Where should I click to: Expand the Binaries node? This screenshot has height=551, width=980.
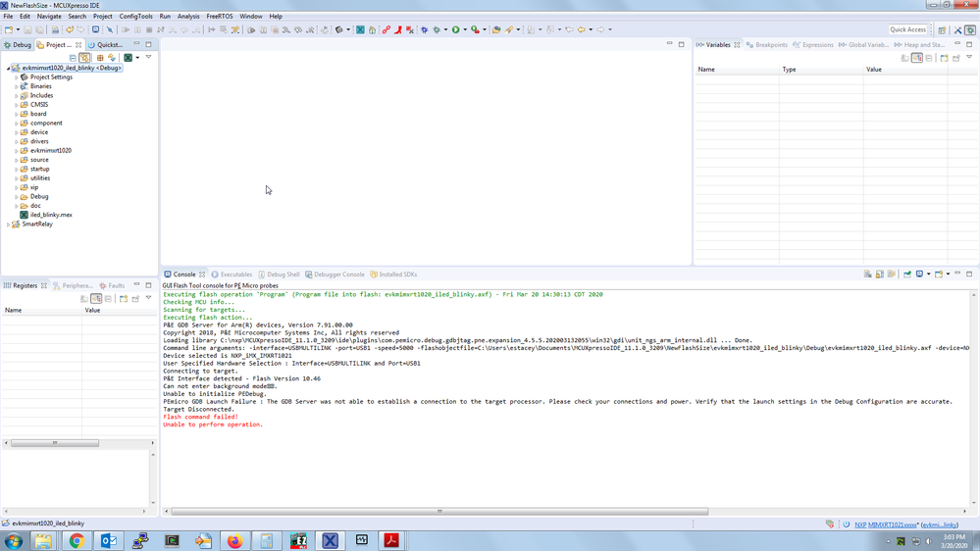click(17, 86)
